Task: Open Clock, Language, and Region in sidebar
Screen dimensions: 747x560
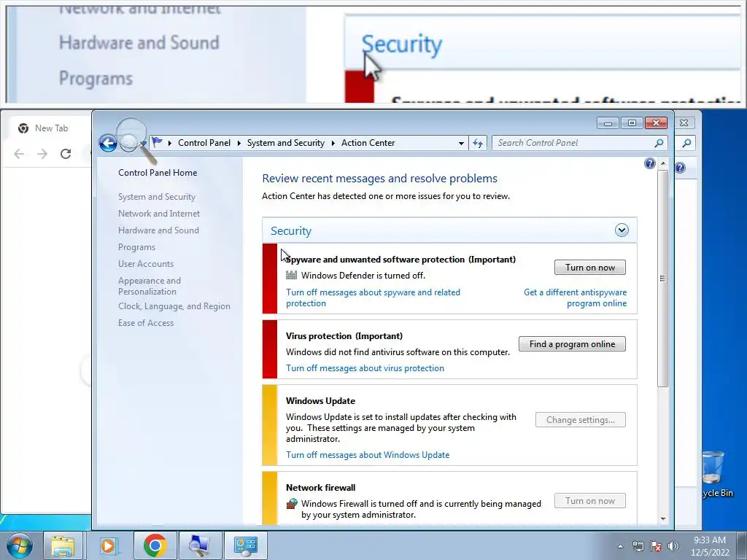Action: pyautogui.click(x=174, y=306)
